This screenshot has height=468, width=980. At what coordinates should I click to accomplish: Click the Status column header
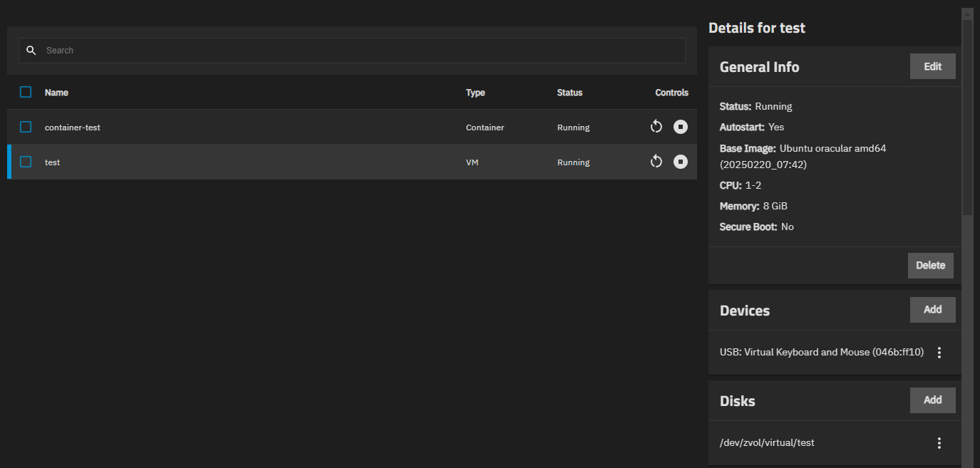(x=569, y=93)
